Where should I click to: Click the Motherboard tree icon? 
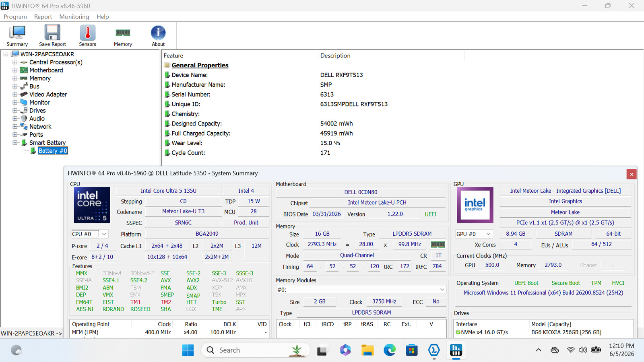point(24,70)
